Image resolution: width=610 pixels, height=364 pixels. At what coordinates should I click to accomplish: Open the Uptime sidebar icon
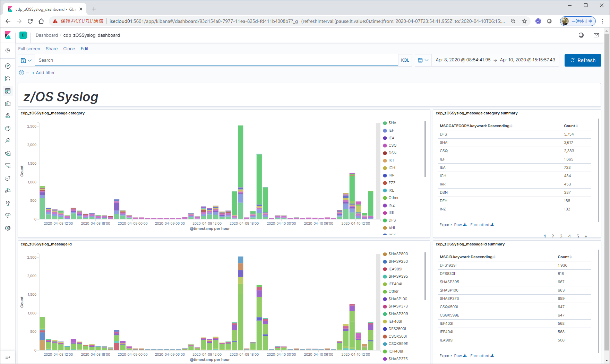click(x=8, y=178)
